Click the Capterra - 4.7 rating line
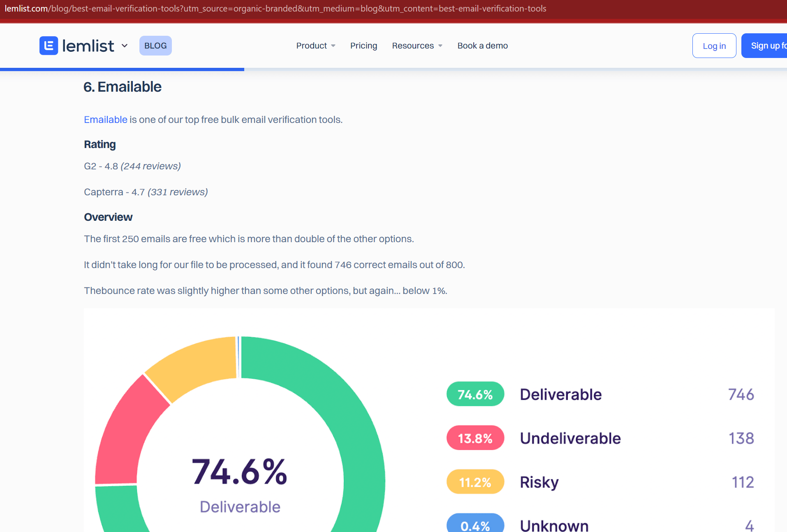 click(146, 192)
